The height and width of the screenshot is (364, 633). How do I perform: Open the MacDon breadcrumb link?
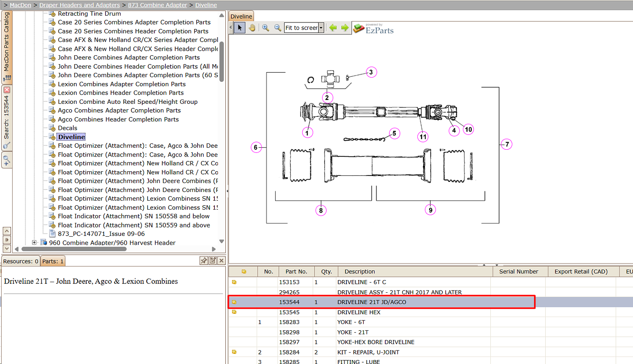click(x=20, y=5)
